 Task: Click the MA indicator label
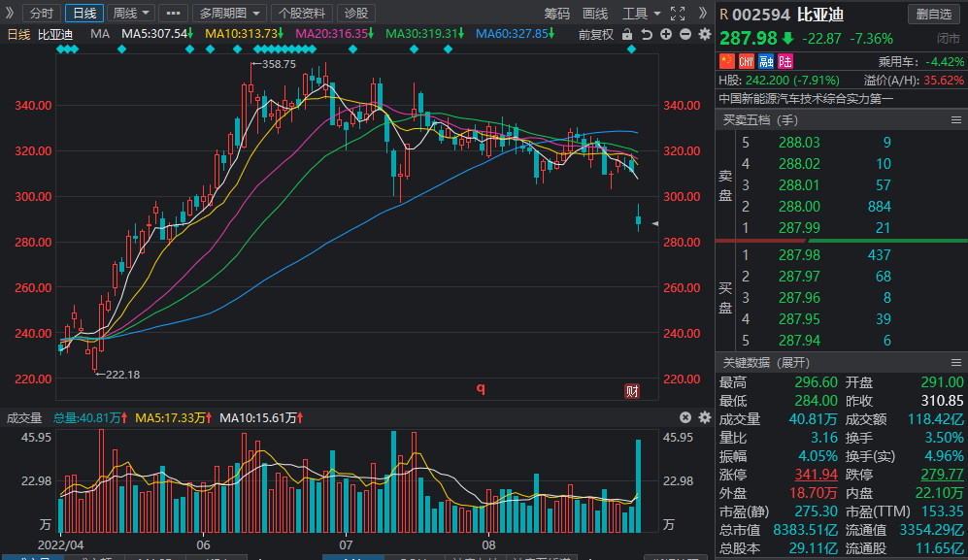99,34
